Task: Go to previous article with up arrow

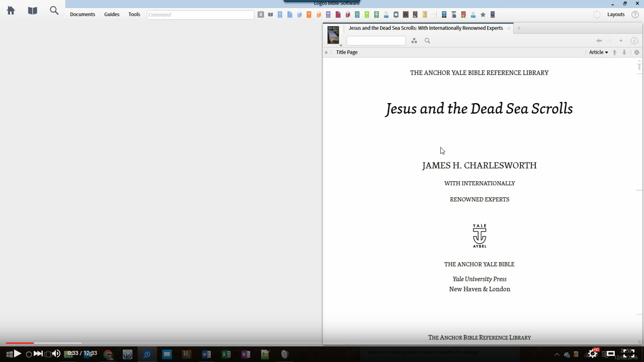Action: tap(614, 52)
